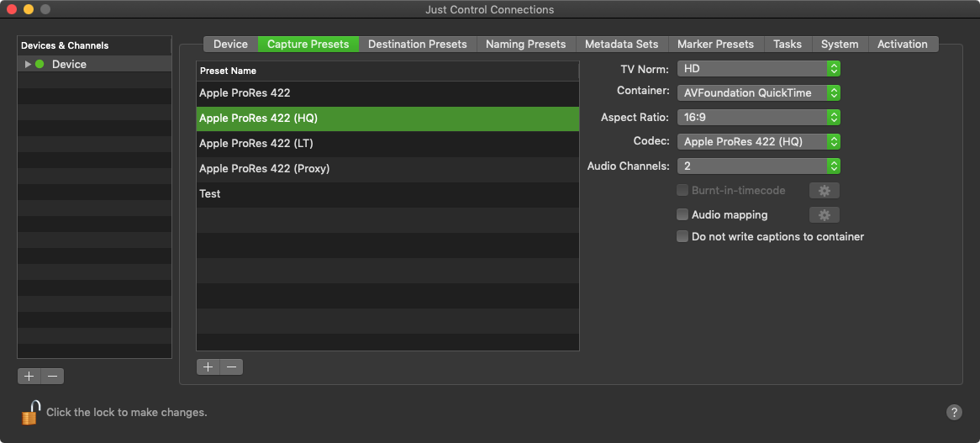The width and height of the screenshot is (980, 443).
Task: Select the Apple ProRes 422 (Proxy) preset
Action: [387, 169]
